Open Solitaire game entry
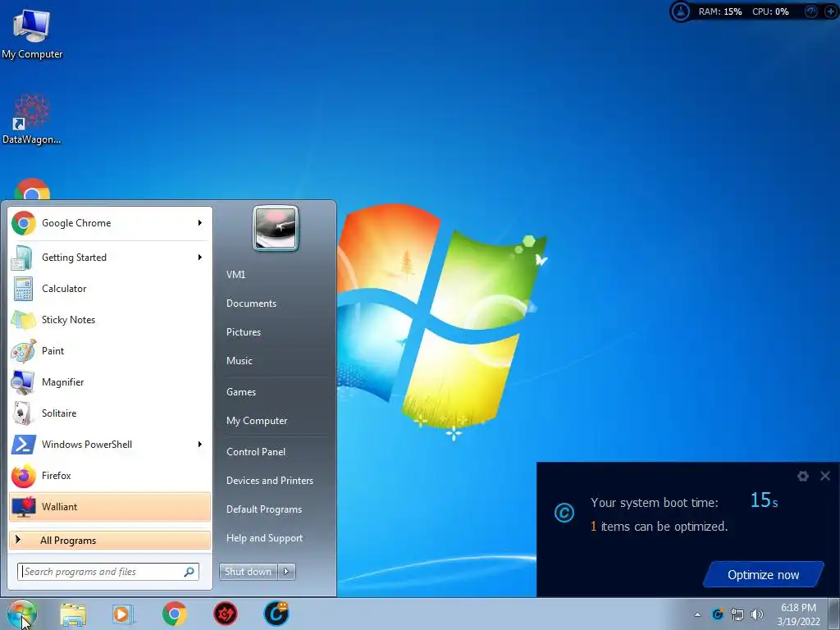Viewport: 840px width, 630px height. click(x=110, y=413)
